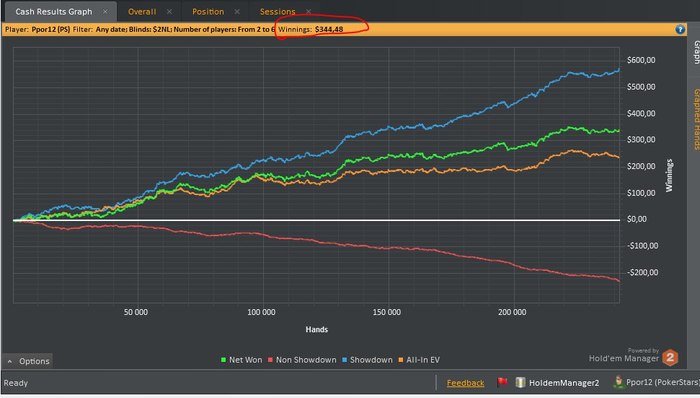This screenshot has width=700, height=398.
Task: Click the Hands axis title
Action: (x=317, y=329)
